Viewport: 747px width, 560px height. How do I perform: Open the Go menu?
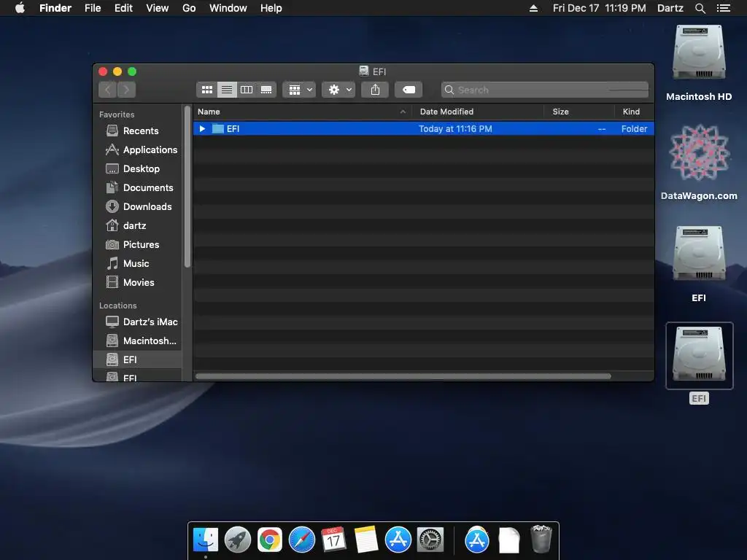pos(189,8)
